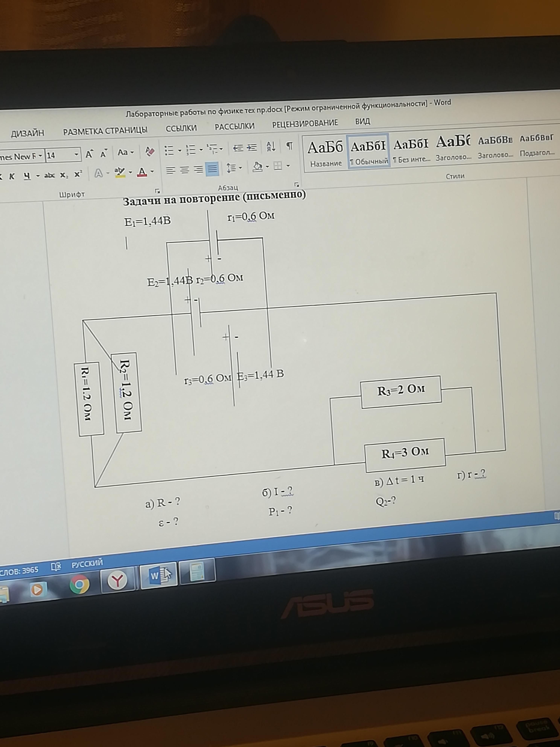560x747 pixels.
Task: Click the red Font Color button
Action: click(142, 172)
